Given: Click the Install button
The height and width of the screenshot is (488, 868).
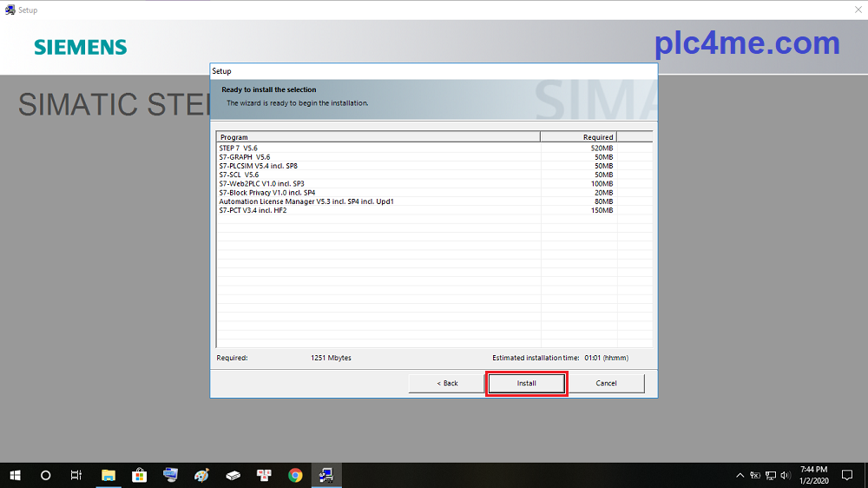Looking at the screenshot, I should click(527, 383).
